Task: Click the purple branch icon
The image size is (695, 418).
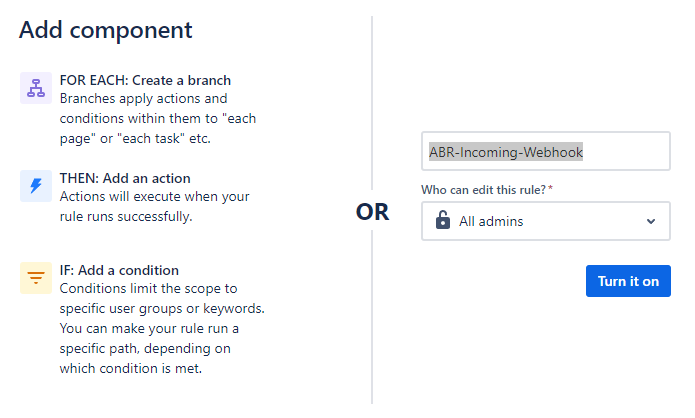Action: pyautogui.click(x=36, y=88)
